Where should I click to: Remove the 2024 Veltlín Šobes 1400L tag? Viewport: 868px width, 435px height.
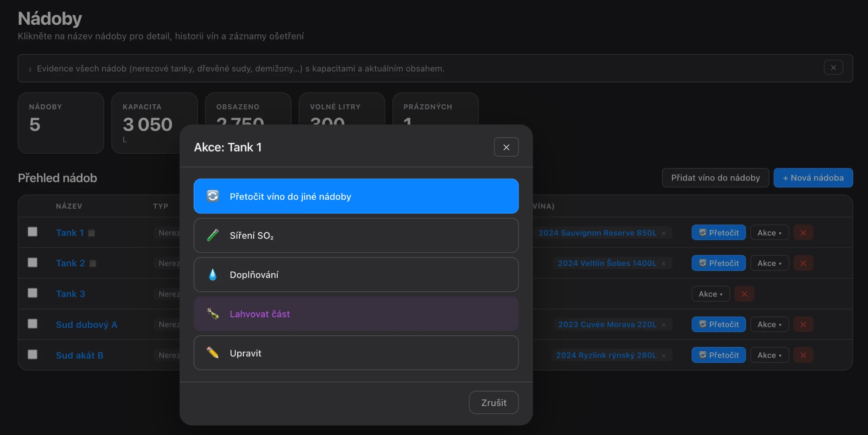point(664,264)
